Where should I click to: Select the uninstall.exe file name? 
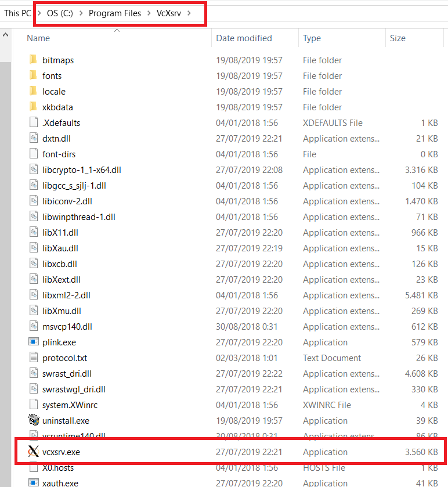tap(66, 420)
